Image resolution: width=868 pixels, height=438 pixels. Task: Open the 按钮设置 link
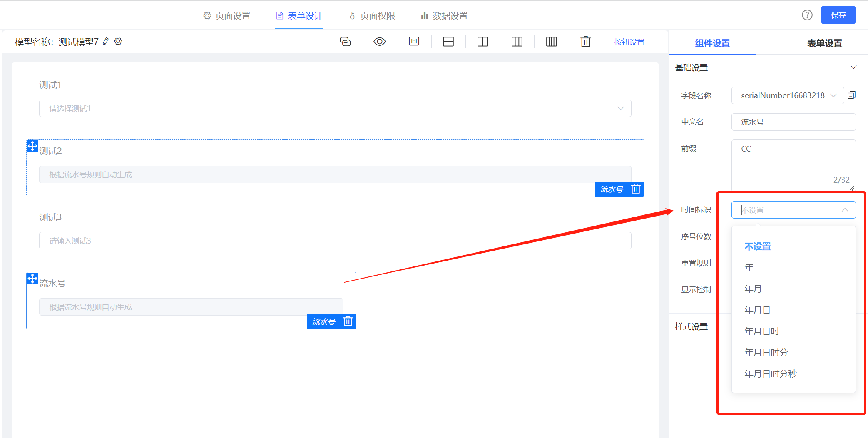point(629,42)
